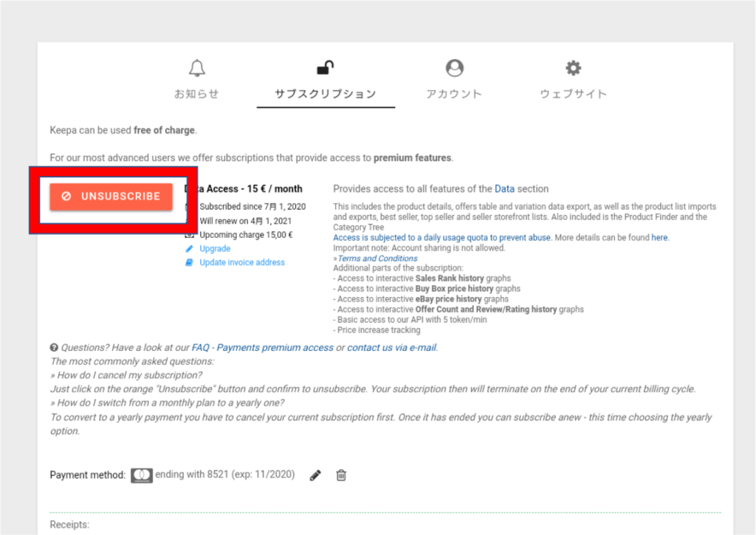
Task: Open Terms and Conditions link
Action: [x=377, y=258]
